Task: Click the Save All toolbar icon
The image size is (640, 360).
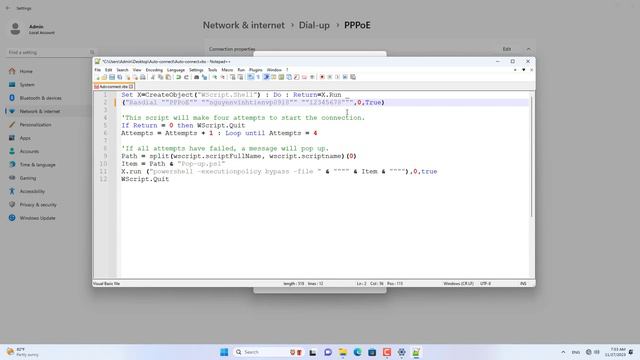Action: coord(120,77)
